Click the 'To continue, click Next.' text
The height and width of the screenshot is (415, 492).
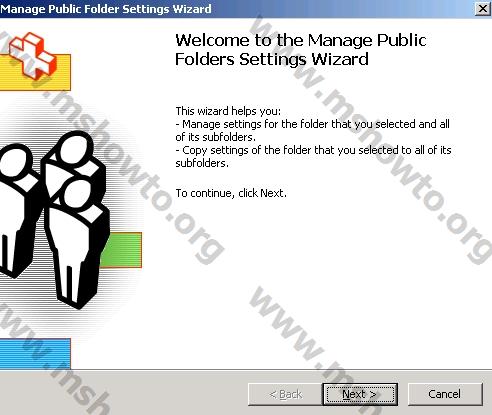(231, 193)
